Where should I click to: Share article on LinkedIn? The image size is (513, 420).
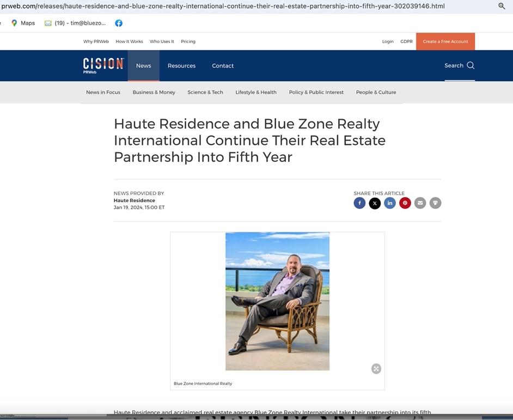coord(390,203)
